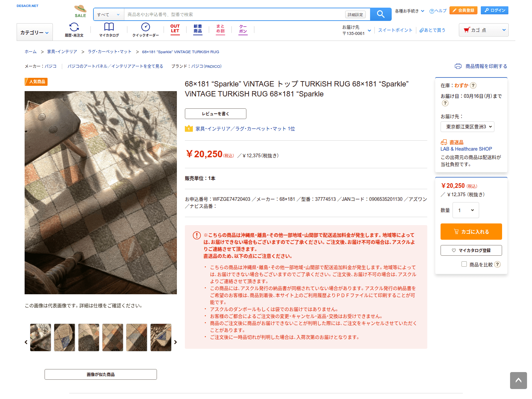Click the help icon next to 商品を比較
Screen dimensions: 532x399
pos(497,264)
